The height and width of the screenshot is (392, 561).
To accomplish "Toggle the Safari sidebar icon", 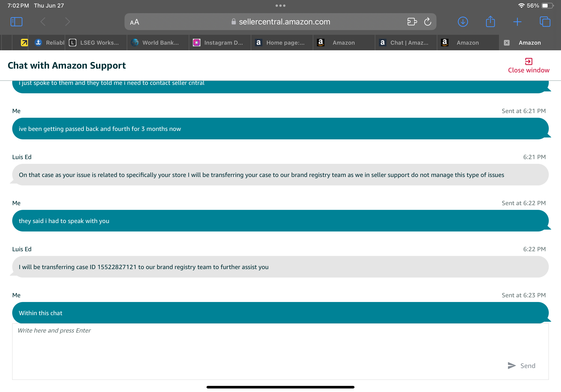I will click(16, 22).
